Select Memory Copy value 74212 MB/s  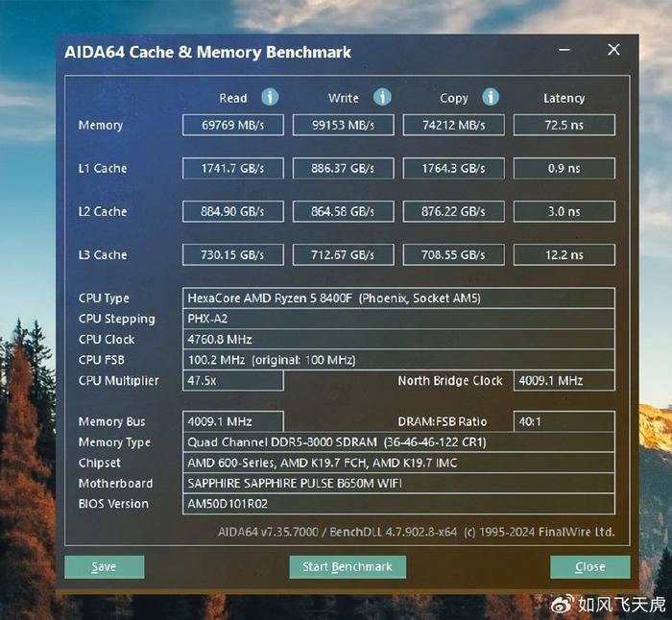[453, 125]
